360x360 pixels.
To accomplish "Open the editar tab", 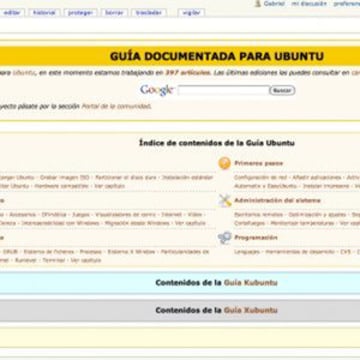I will 12,13.
